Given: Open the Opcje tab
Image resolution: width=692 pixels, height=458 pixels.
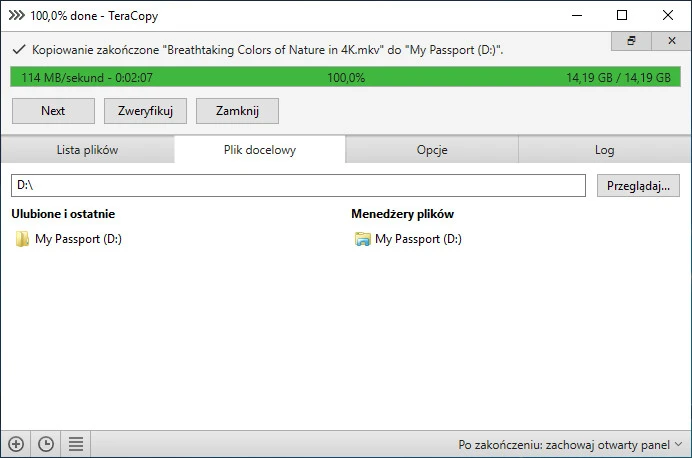Looking at the screenshot, I should 432,150.
